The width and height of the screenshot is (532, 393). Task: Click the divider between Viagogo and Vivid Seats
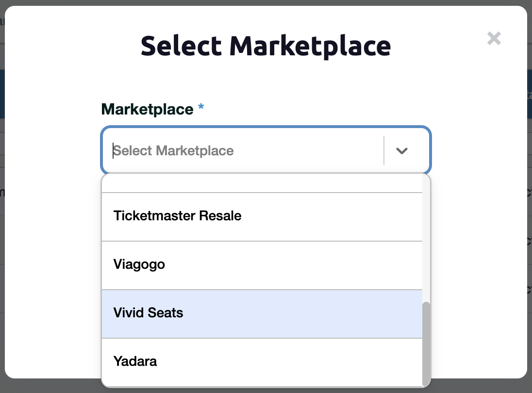coord(262,289)
